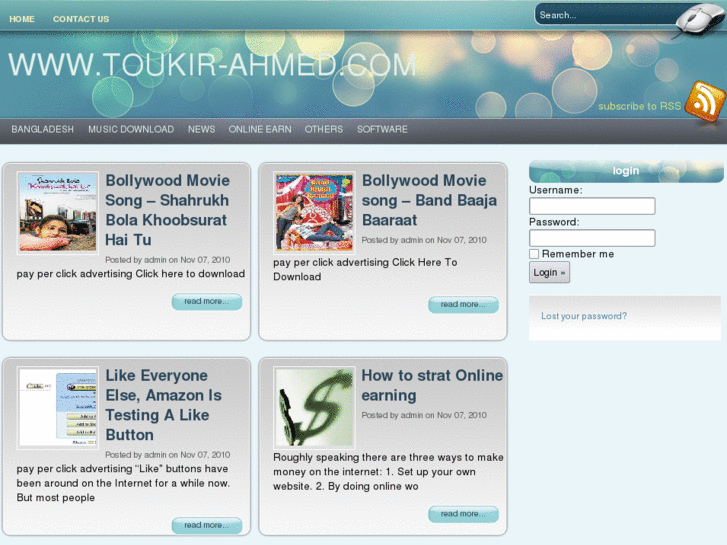Toggle the Remember me checkbox

click(534, 254)
